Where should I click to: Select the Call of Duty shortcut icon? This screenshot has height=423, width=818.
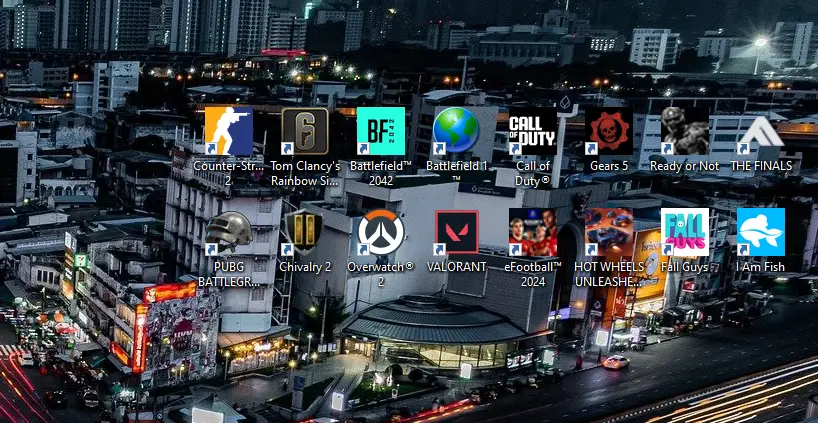(533, 131)
